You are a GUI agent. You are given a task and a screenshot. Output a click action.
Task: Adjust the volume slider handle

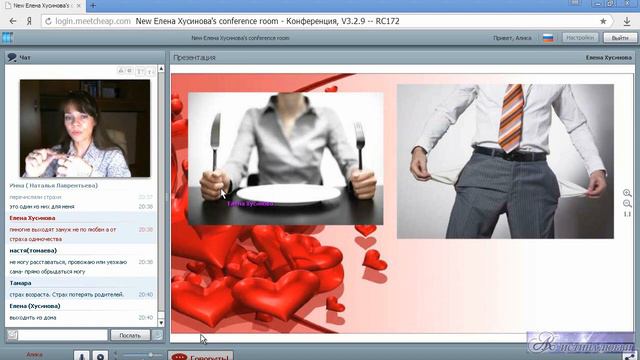pos(151,355)
